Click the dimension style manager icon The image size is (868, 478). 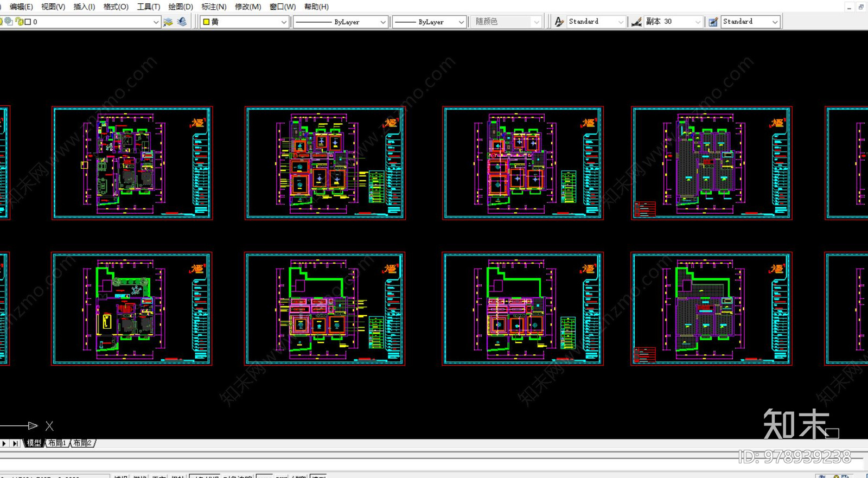637,22
